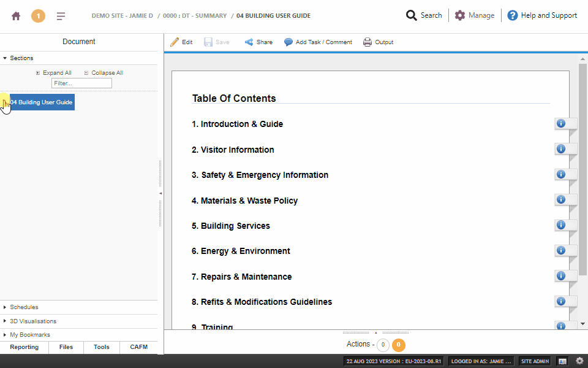Image resolution: width=588 pixels, height=368 pixels.
Task: Click the white actions counter circle
Action: (x=383, y=345)
